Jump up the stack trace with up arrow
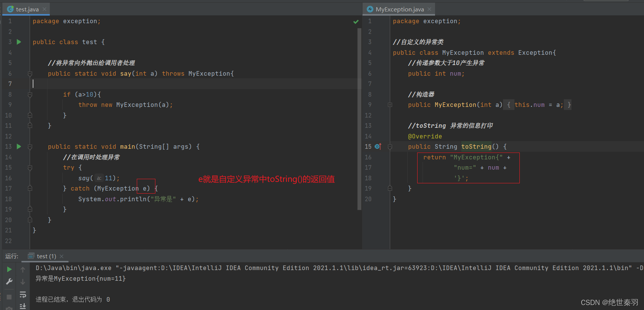Screen dimensions: 644x310 pos(23,269)
